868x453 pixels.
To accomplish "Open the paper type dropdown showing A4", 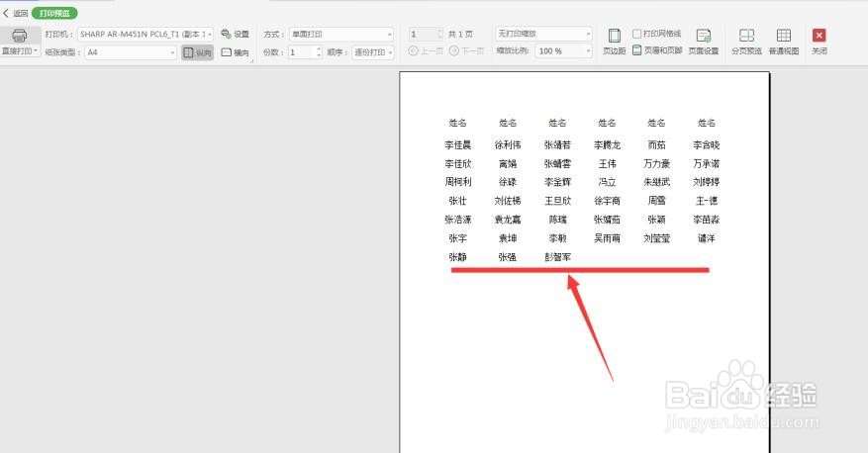I will (131, 52).
